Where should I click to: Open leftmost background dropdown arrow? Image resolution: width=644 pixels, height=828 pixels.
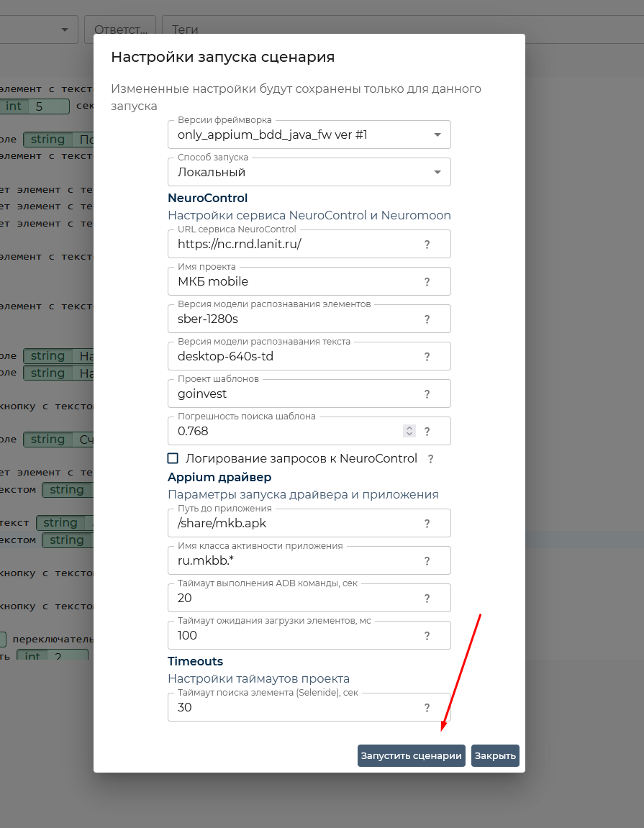point(65,29)
